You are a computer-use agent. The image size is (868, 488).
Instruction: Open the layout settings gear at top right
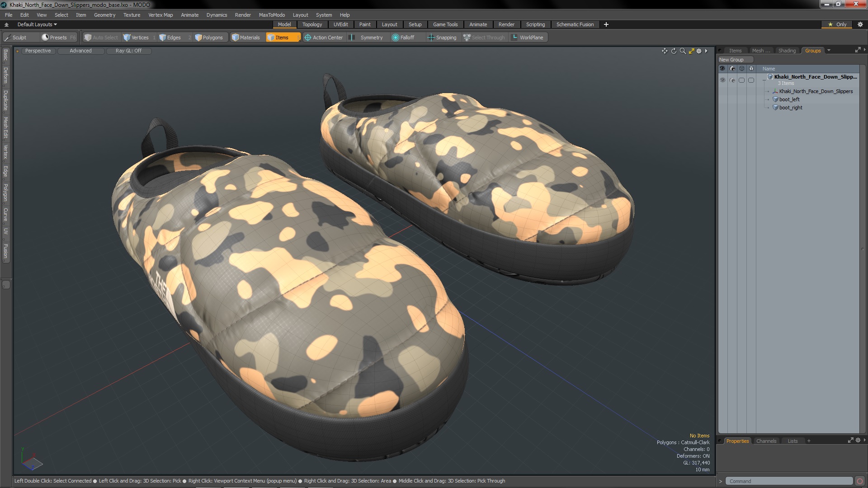tap(860, 24)
